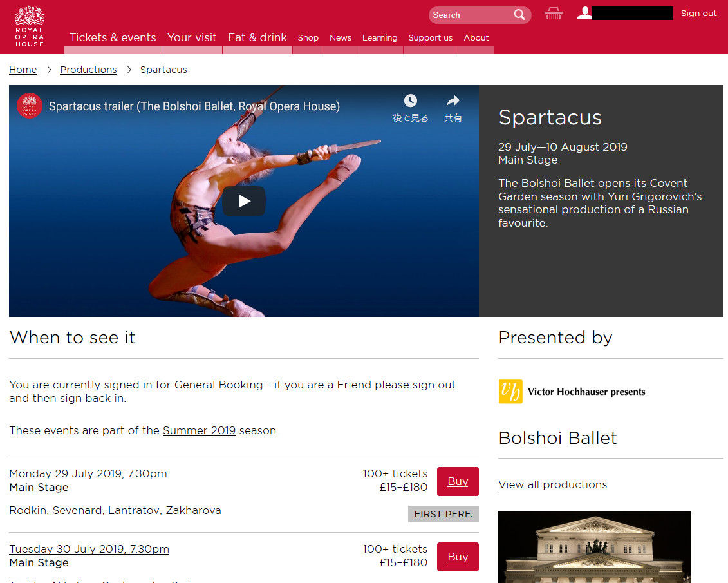Click the FIRST PERF. label
Viewport: 728px width, 583px height.
(x=443, y=514)
